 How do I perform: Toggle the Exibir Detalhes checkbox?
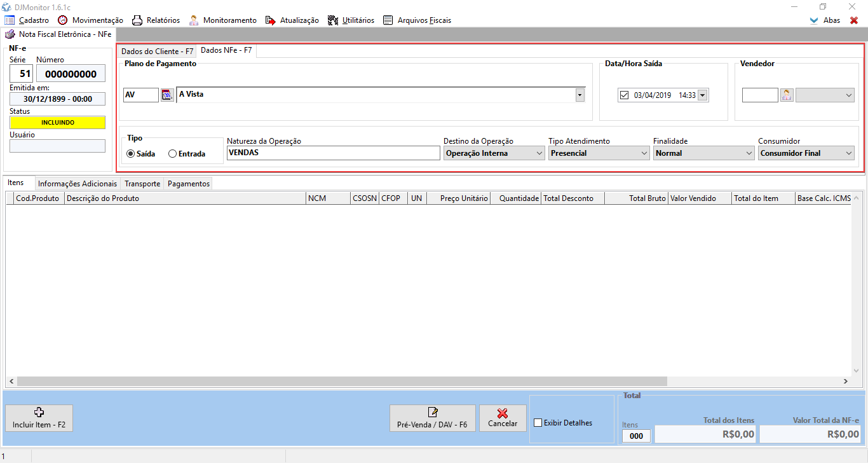538,423
